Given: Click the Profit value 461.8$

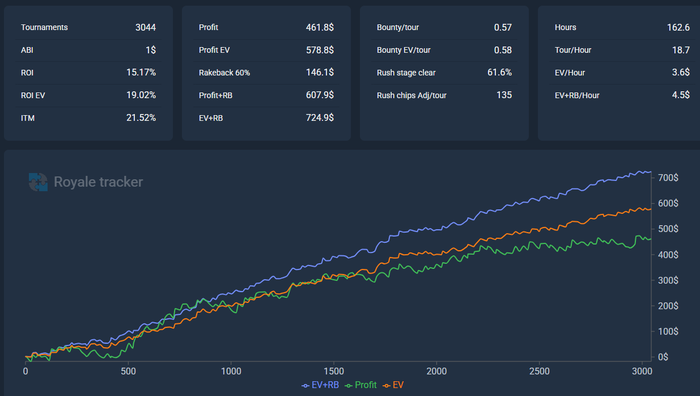Looking at the screenshot, I should tap(320, 27).
